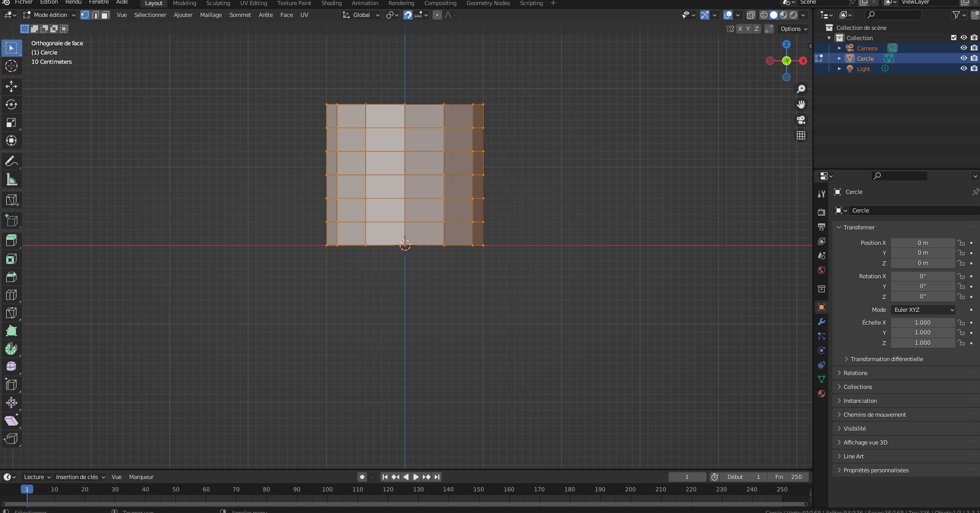The height and width of the screenshot is (513, 980).
Task: Open the Object Data mesh properties tab
Action: [822, 379]
